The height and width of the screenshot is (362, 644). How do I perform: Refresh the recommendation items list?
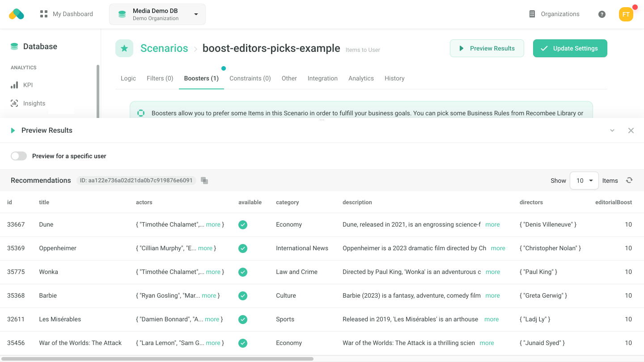click(629, 180)
